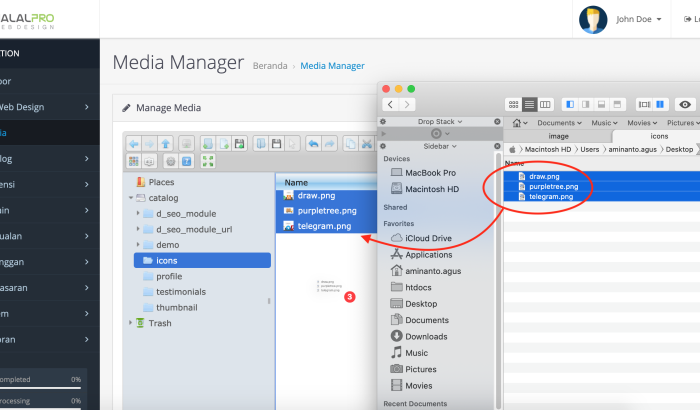Viewport: 700px width, 410px height.
Task: Toggle the left pane button
Action: tap(570, 105)
